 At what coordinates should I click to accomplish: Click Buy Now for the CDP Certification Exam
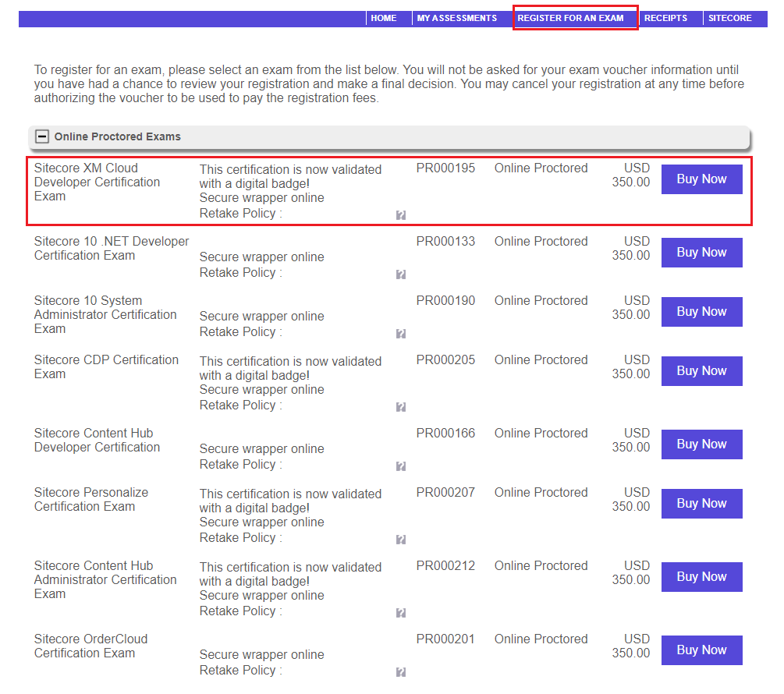701,370
